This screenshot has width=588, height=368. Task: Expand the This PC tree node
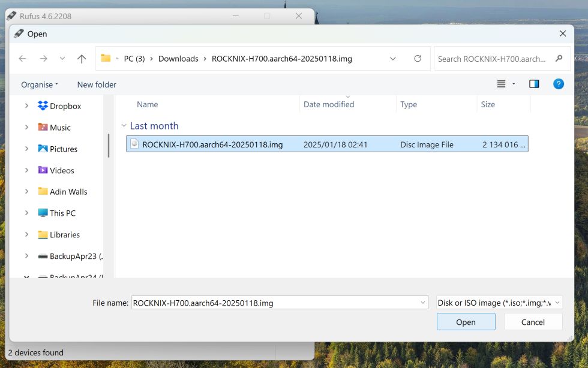point(26,213)
